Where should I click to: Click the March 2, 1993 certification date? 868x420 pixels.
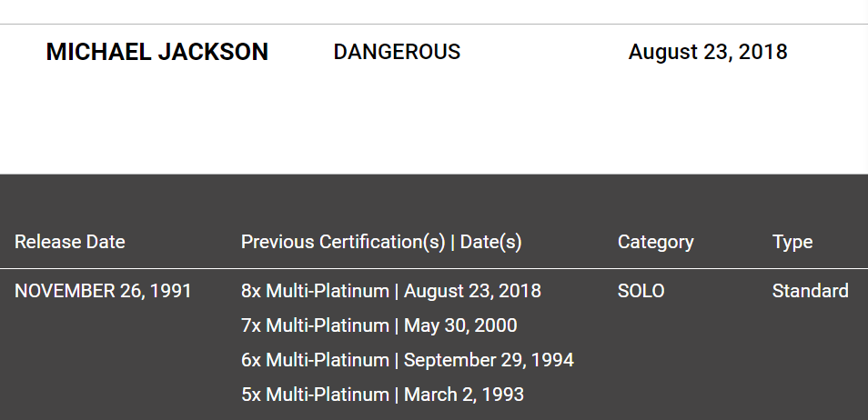[x=463, y=395]
